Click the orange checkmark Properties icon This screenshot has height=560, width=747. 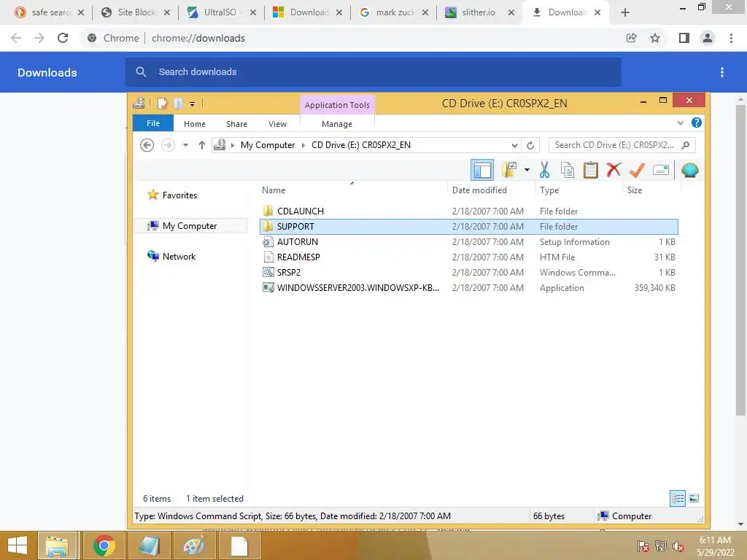click(637, 170)
